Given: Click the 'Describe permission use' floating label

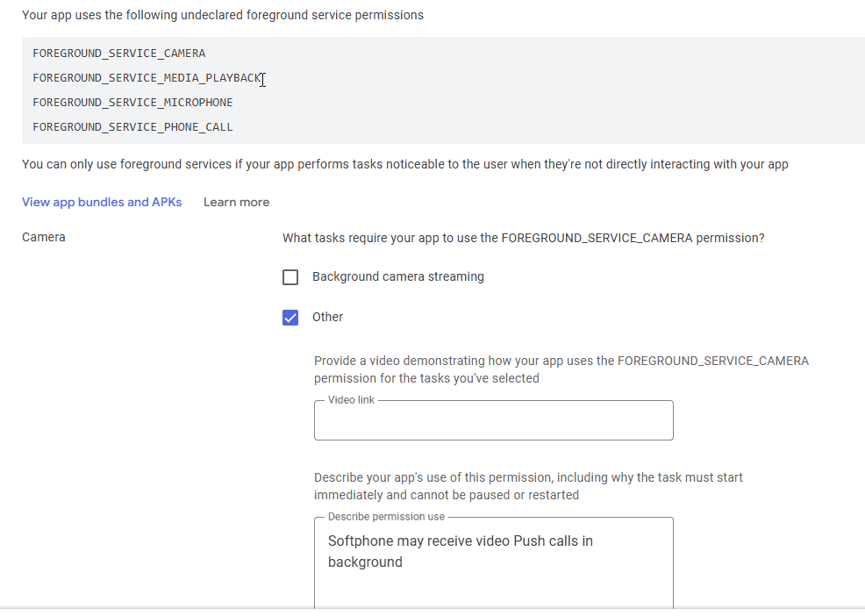Looking at the screenshot, I should click(386, 517).
